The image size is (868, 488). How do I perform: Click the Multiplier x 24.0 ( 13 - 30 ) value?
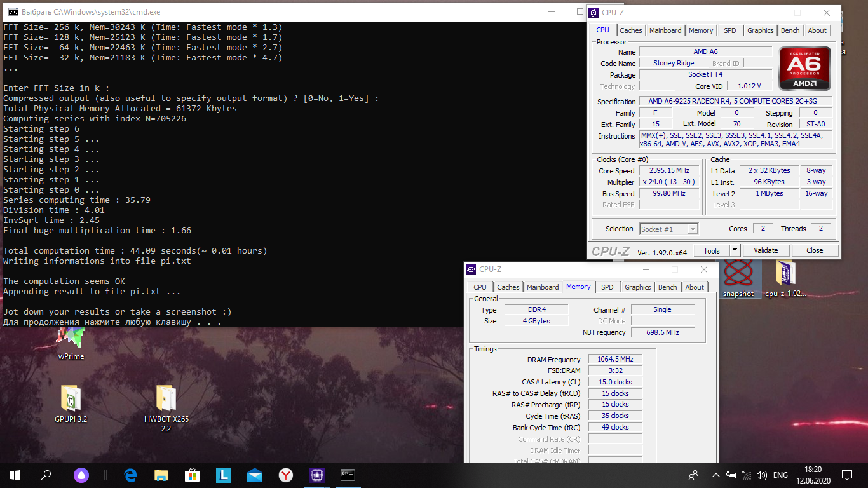click(x=669, y=182)
